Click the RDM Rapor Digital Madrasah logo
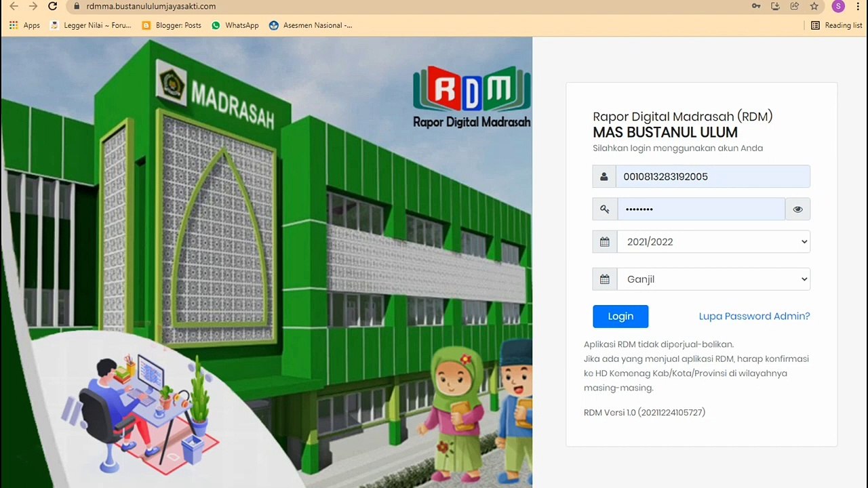 pyautogui.click(x=472, y=97)
